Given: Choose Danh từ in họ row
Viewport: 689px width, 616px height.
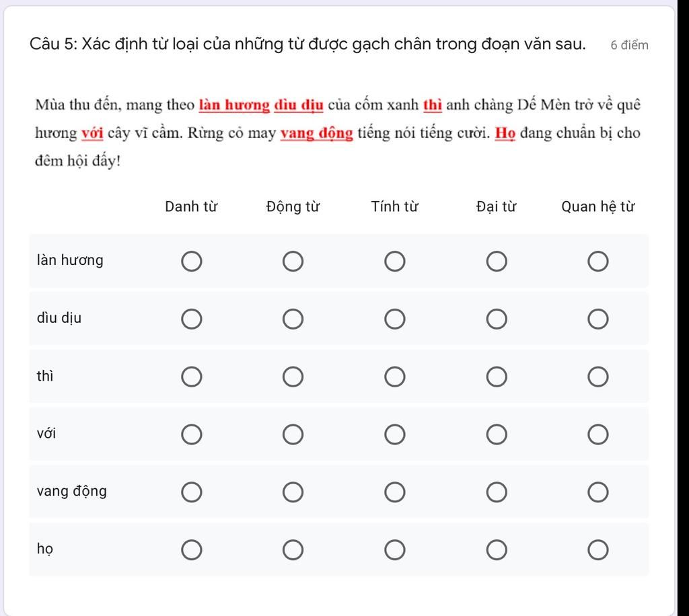Looking at the screenshot, I should [x=192, y=549].
